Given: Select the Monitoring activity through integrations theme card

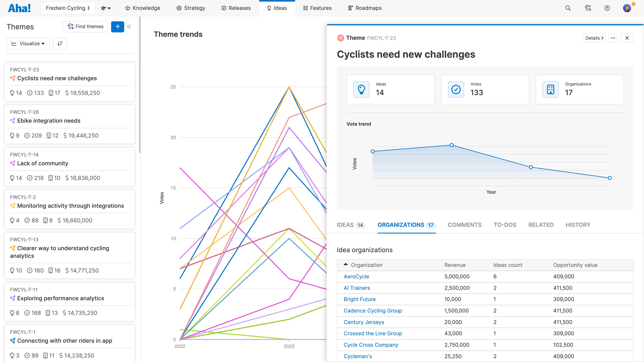Looking at the screenshot, I should (x=69, y=209).
